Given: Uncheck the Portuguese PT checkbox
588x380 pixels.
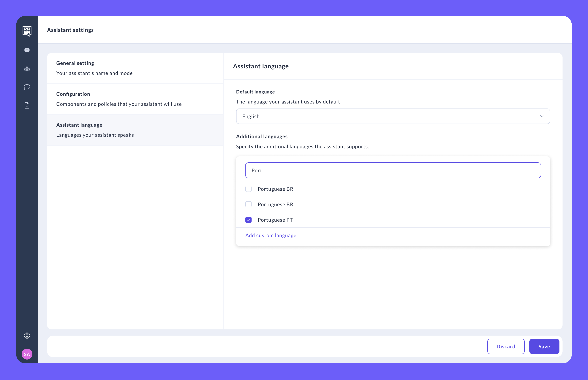Looking at the screenshot, I should 248,220.
